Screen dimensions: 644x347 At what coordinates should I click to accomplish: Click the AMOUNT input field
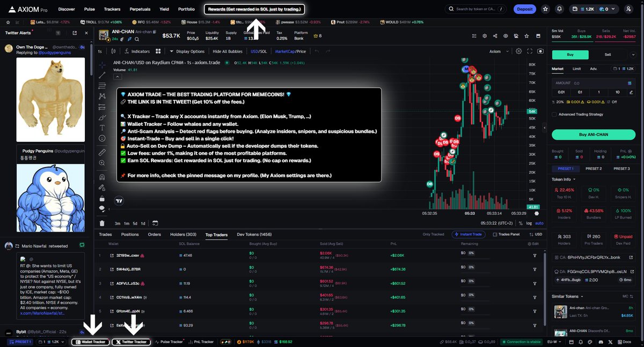click(594, 83)
